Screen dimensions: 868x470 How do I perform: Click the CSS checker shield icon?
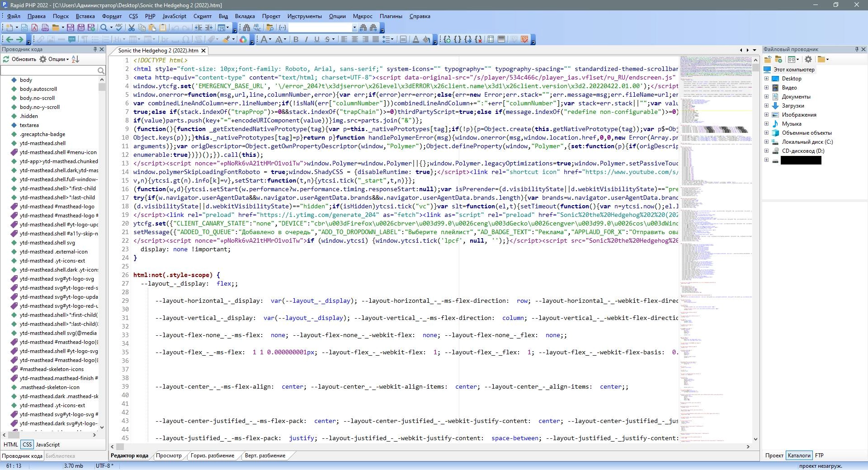(524, 39)
